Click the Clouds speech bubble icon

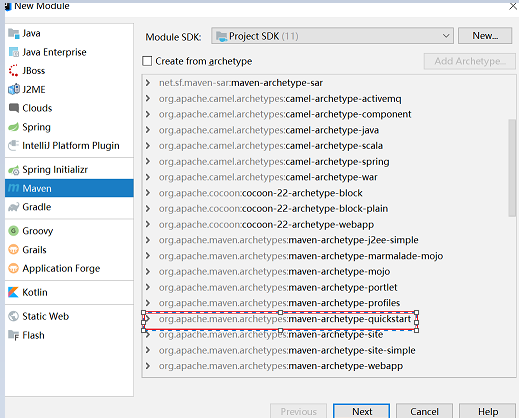pyautogui.click(x=14, y=108)
